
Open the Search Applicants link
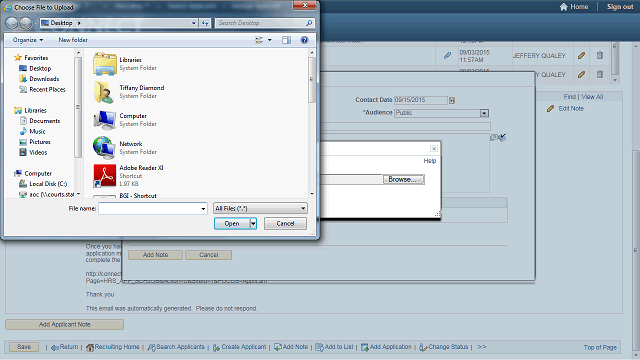(x=180, y=347)
